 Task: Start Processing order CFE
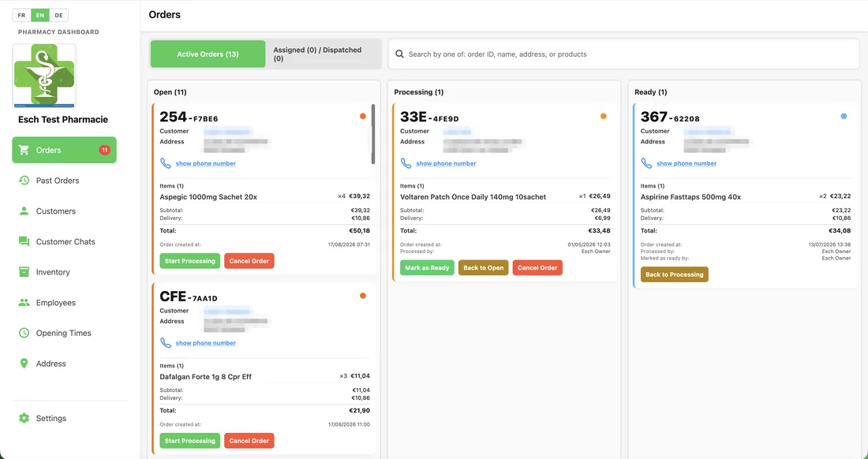[x=190, y=441]
